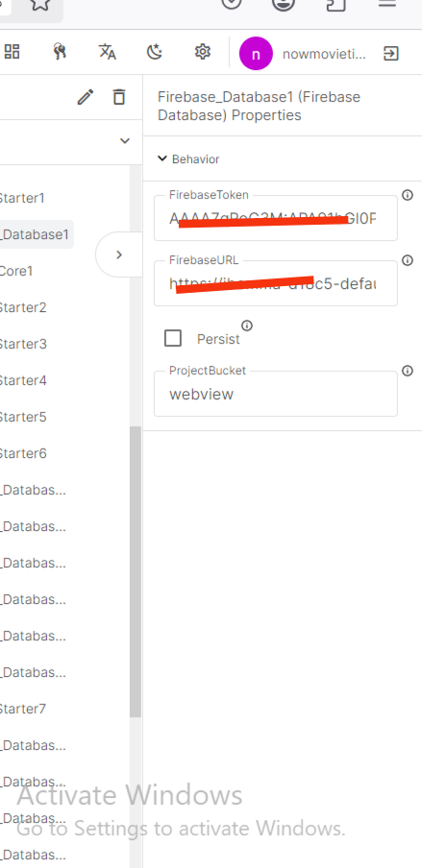Viewport: 422px width, 868px height.
Task: Click info icon beside ProjectBucket
Action: pyautogui.click(x=408, y=371)
